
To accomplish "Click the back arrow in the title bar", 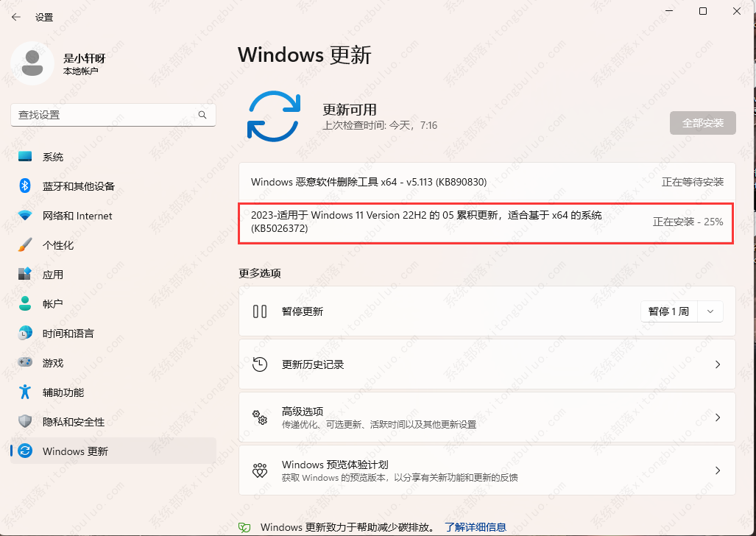I will click(x=16, y=18).
